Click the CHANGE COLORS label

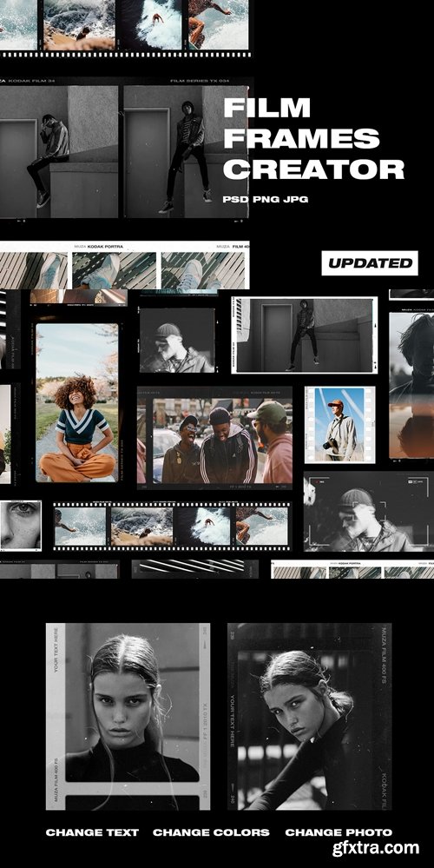click(211, 832)
